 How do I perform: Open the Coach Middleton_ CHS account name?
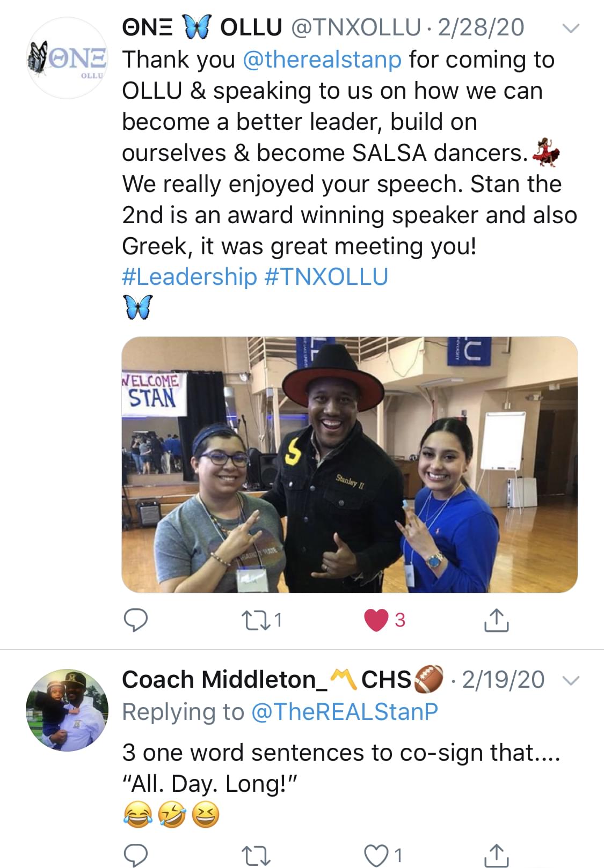pyautogui.click(x=283, y=679)
